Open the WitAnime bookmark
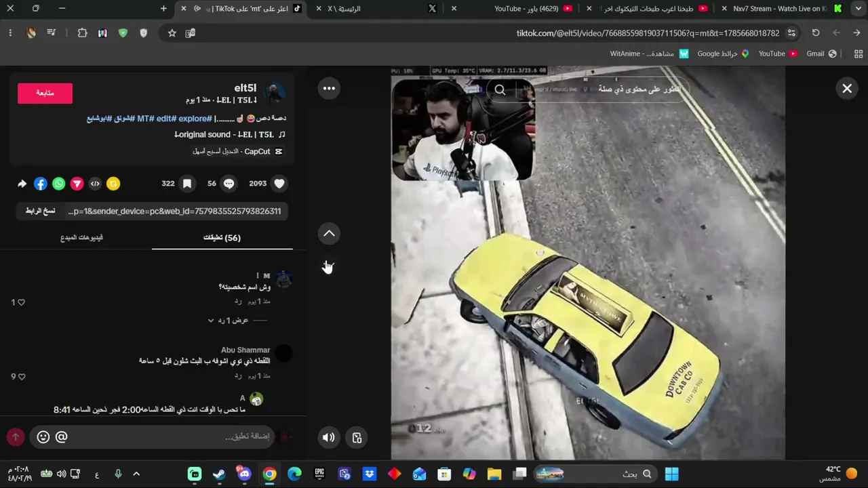Viewport: 868px width, 488px height. click(x=649, y=54)
